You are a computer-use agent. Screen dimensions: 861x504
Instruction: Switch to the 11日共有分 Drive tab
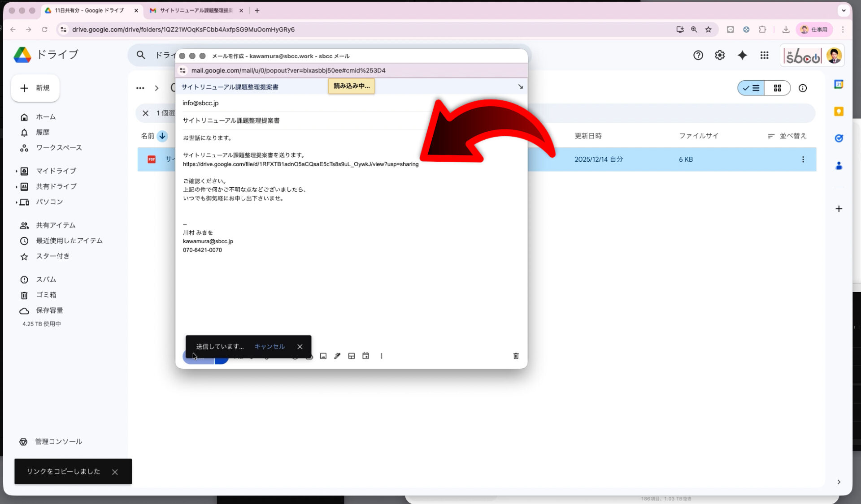(x=87, y=10)
